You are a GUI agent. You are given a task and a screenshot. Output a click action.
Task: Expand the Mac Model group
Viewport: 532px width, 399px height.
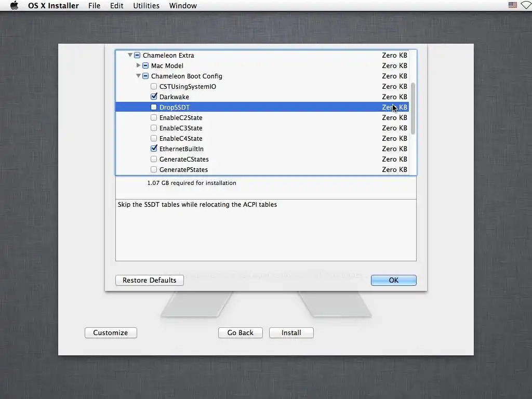pos(138,65)
